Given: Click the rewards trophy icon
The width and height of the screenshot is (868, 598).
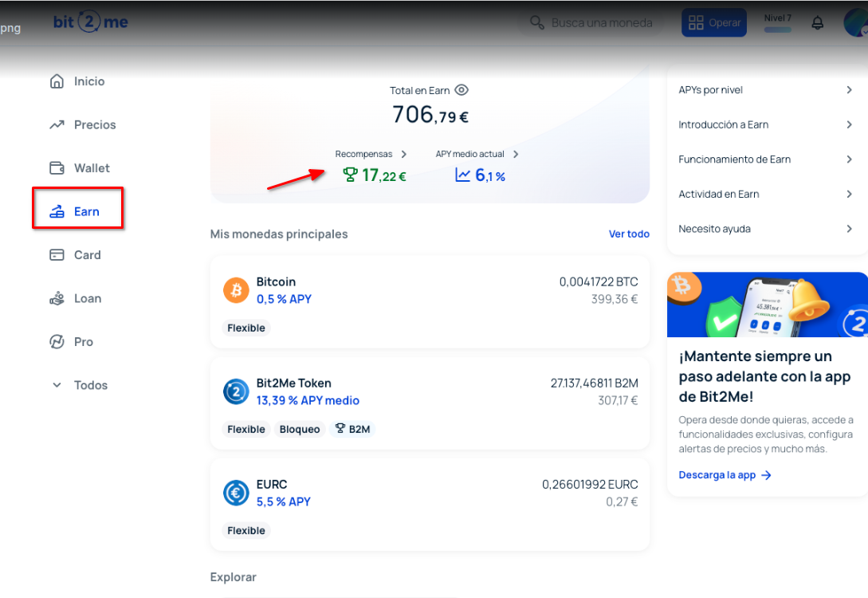Looking at the screenshot, I should 350,175.
